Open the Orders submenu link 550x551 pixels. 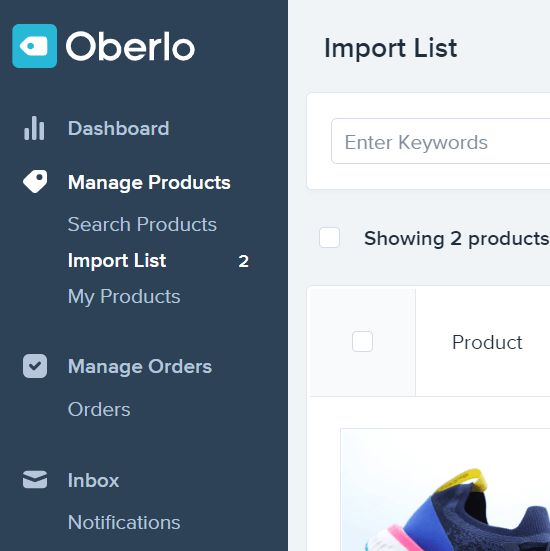coord(99,409)
